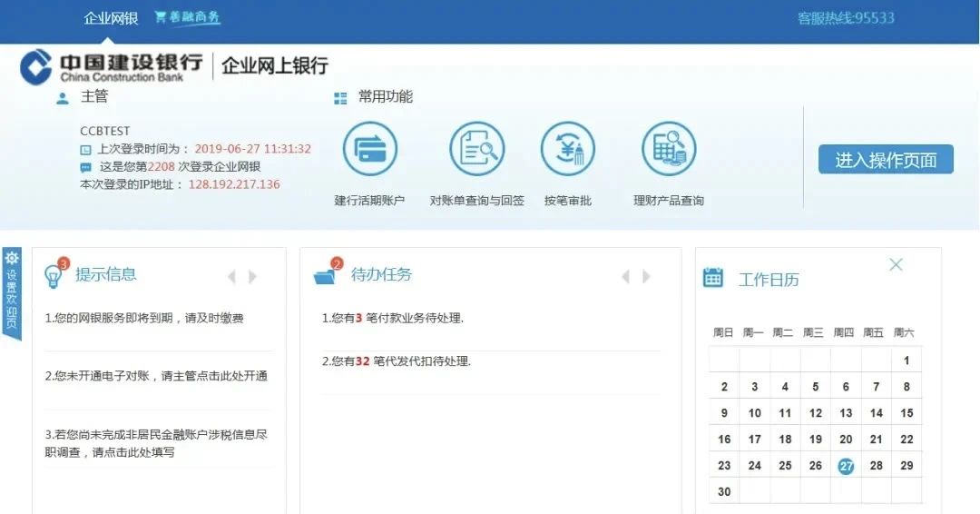Click the 主管 user profile icon
980x514 pixels.
(63, 98)
